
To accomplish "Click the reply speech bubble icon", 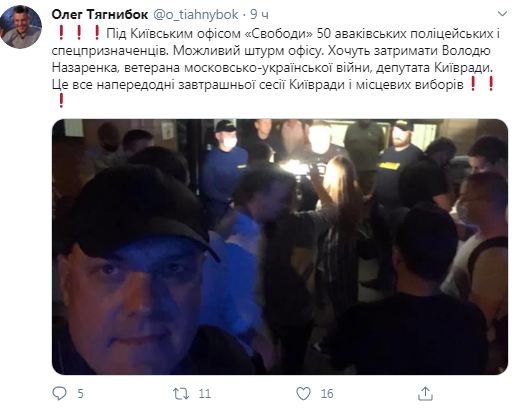I will (60, 393).
